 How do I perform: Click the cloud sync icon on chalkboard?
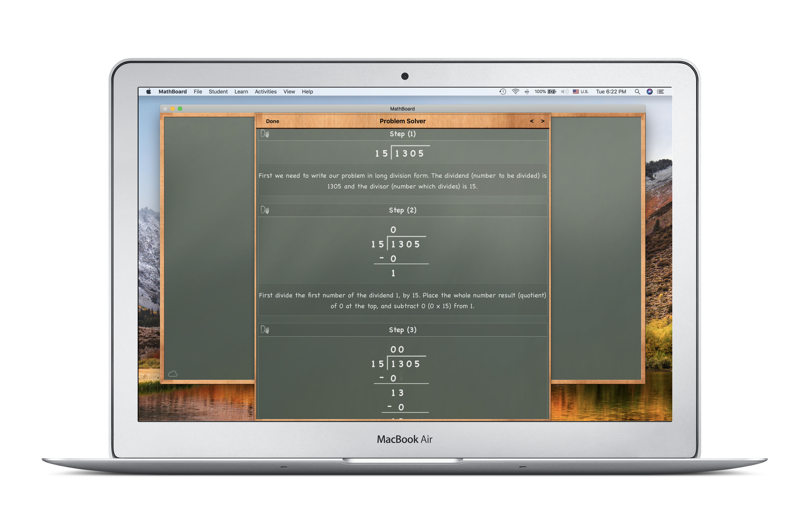click(173, 374)
